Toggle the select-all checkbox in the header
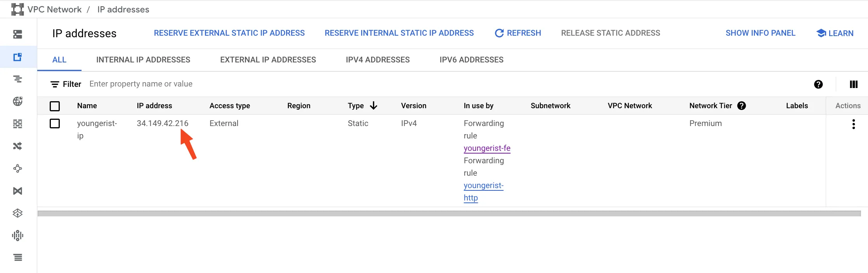Viewport: 868px width, 273px height. [x=55, y=105]
